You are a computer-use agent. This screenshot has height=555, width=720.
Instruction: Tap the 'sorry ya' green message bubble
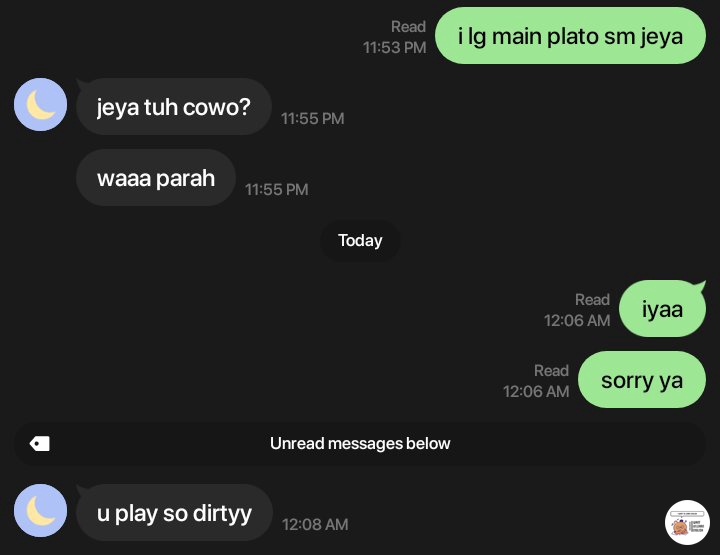click(x=641, y=380)
